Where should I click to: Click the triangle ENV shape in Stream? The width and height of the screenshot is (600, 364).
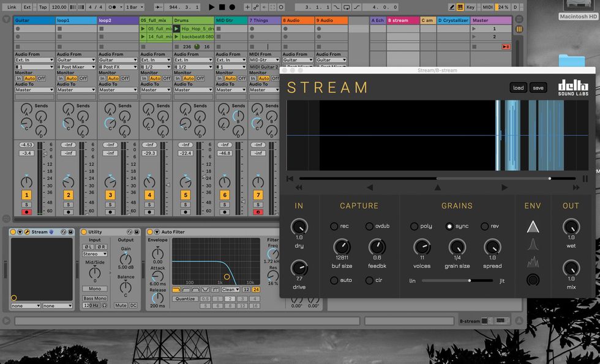coord(533,227)
